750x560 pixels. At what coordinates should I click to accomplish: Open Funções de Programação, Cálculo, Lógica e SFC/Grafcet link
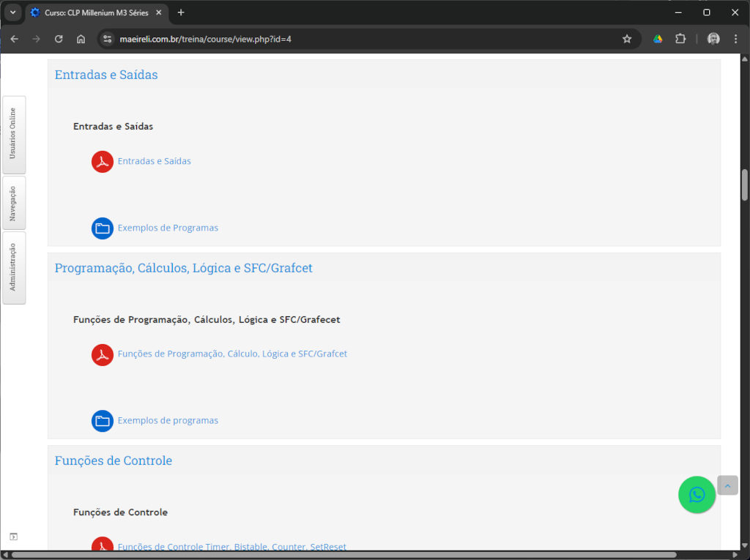point(232,354)
